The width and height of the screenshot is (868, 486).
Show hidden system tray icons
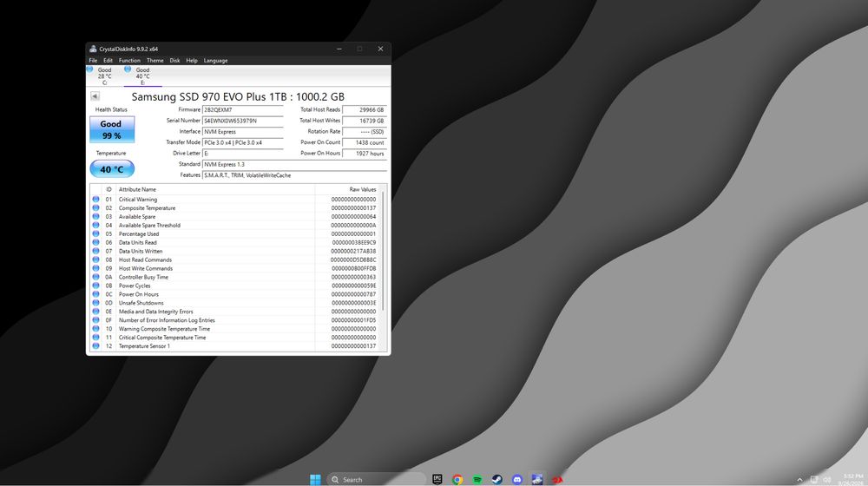coord(799,479)
